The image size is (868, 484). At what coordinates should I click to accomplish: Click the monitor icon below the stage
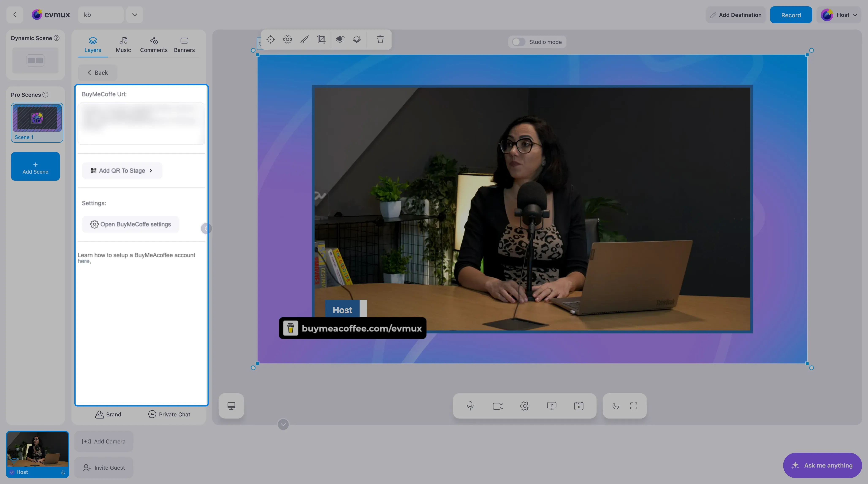(x=231, y=406)
